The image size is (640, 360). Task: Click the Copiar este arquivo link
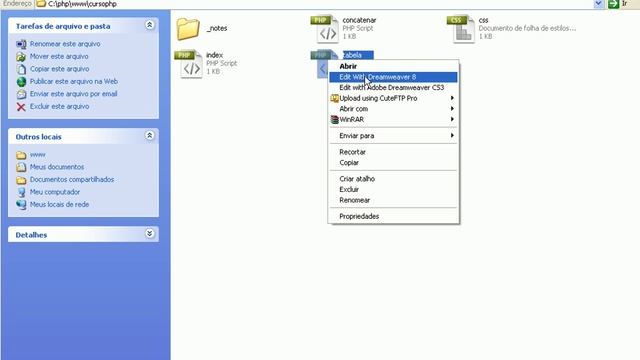click(59, 69)
